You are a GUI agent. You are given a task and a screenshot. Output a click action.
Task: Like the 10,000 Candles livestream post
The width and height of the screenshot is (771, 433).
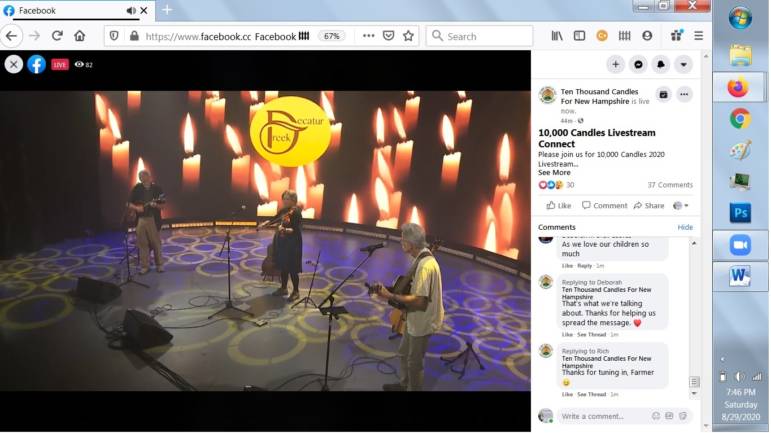[559, 205]
